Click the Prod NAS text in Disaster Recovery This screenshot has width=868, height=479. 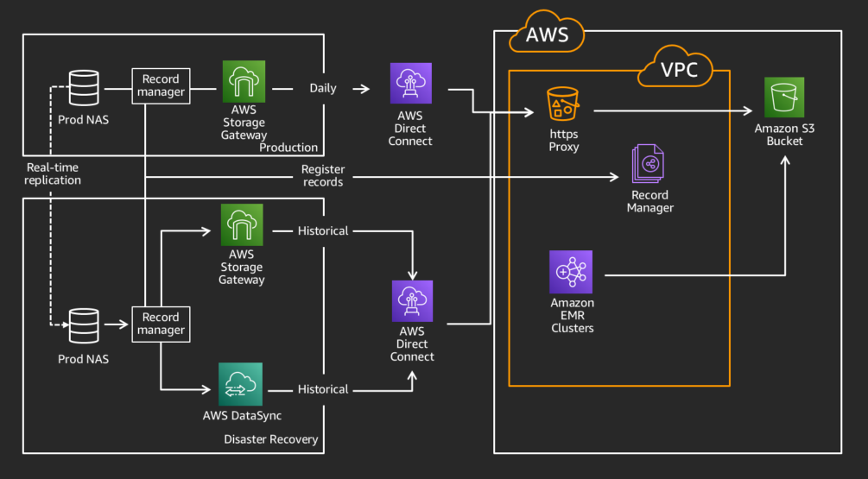[x=83, y=359]
